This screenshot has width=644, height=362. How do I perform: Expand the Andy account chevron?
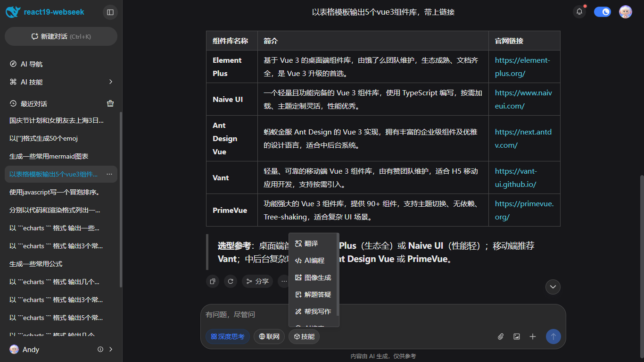click(x=111, y=349)
